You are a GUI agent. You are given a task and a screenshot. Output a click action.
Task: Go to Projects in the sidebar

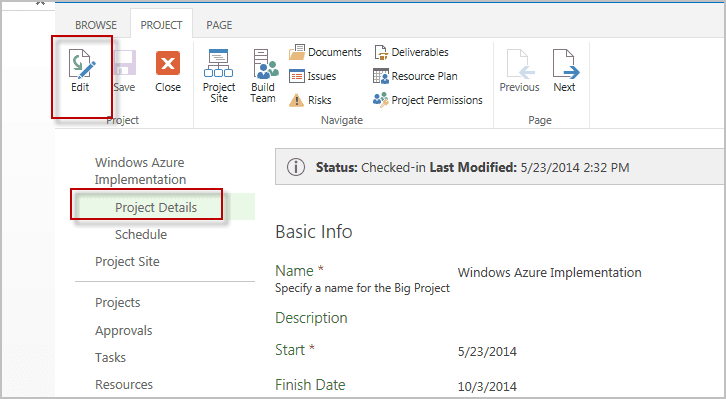point(118,302)
